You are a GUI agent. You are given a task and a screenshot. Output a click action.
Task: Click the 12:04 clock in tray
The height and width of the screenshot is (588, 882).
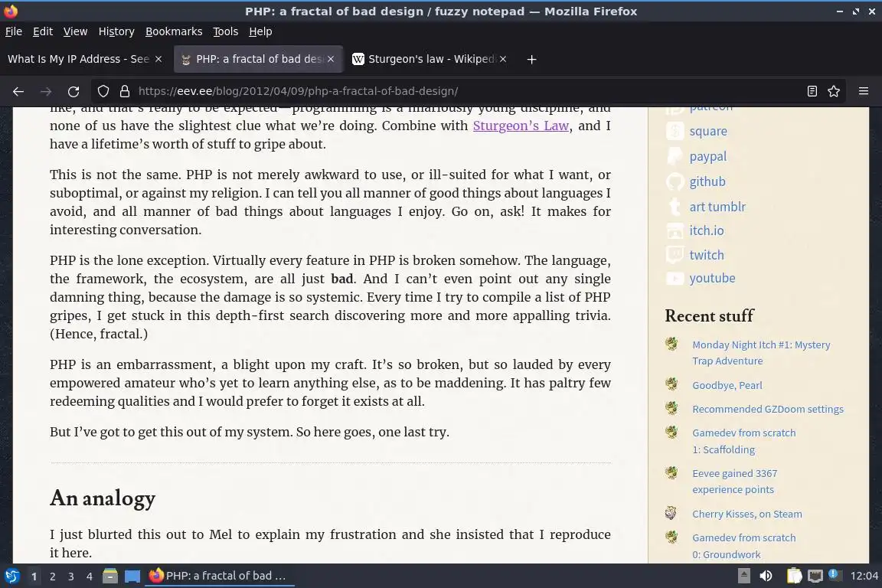(864, 576)
